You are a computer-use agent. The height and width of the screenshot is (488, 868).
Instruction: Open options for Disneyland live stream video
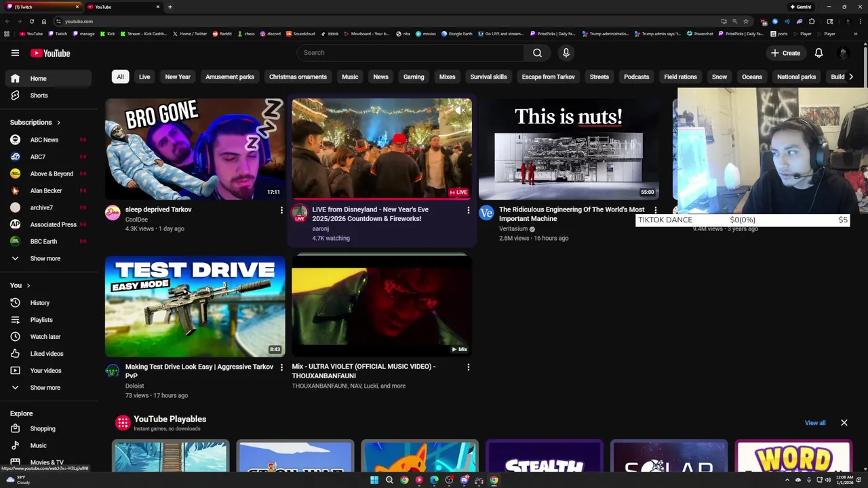tap(468, 210)
